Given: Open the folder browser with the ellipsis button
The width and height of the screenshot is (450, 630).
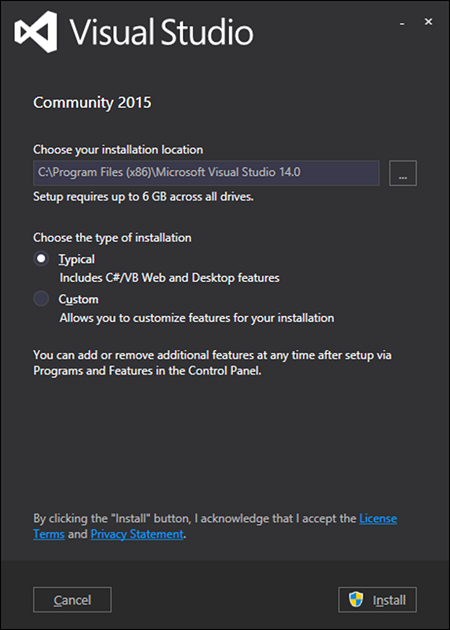Looking at the screenshot, I should pyautogui.click(x=403, y=173).
